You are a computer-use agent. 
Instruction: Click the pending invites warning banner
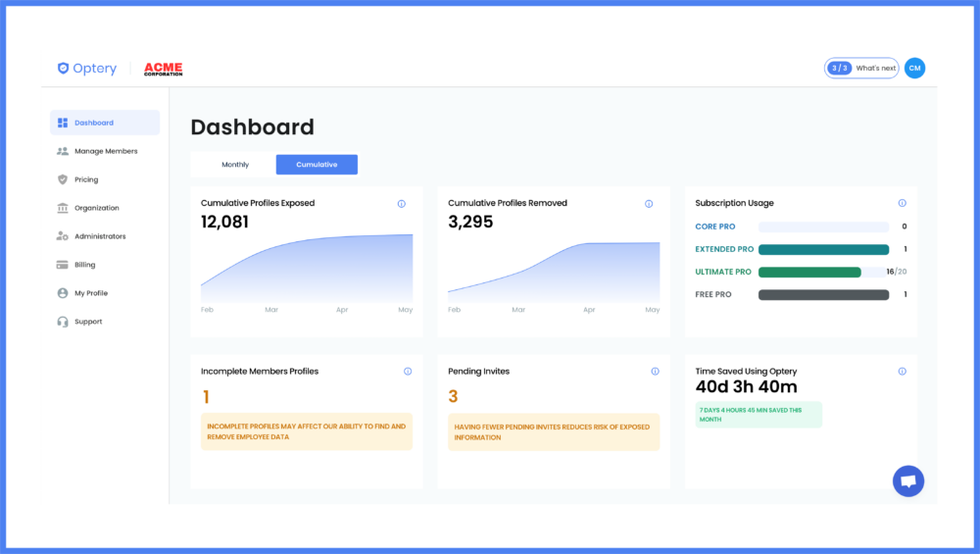[554, 432]
